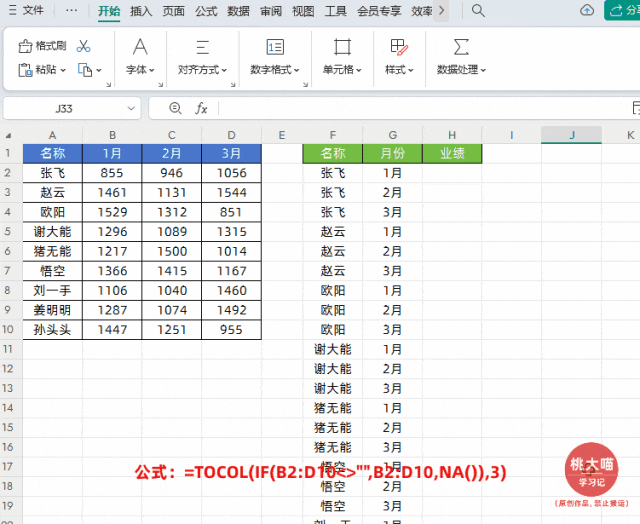Click the cloud upload icon
Viewport: 640px width, 524px height.
click(587, 11)
